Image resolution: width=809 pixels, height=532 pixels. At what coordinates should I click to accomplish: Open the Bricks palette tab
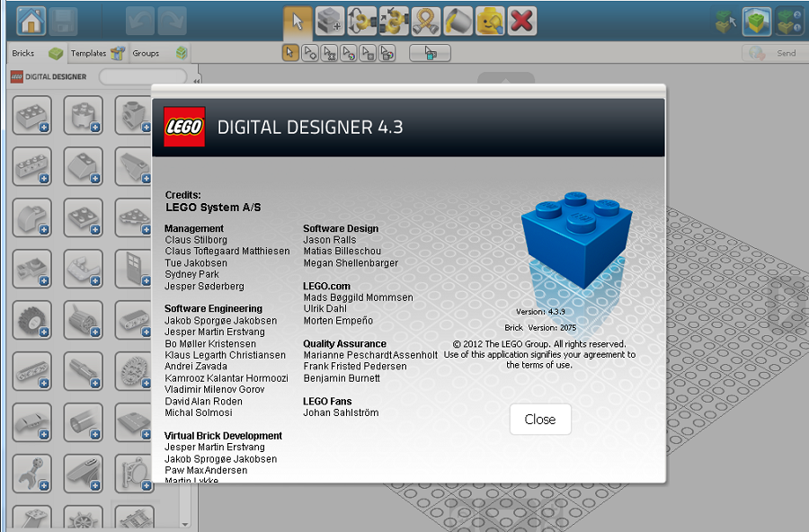(37, 53)
